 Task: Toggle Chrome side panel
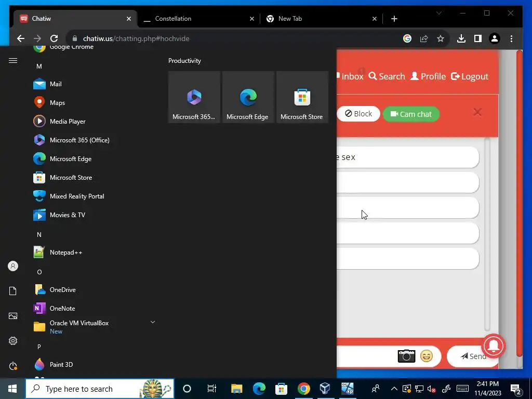coord(478,38)
